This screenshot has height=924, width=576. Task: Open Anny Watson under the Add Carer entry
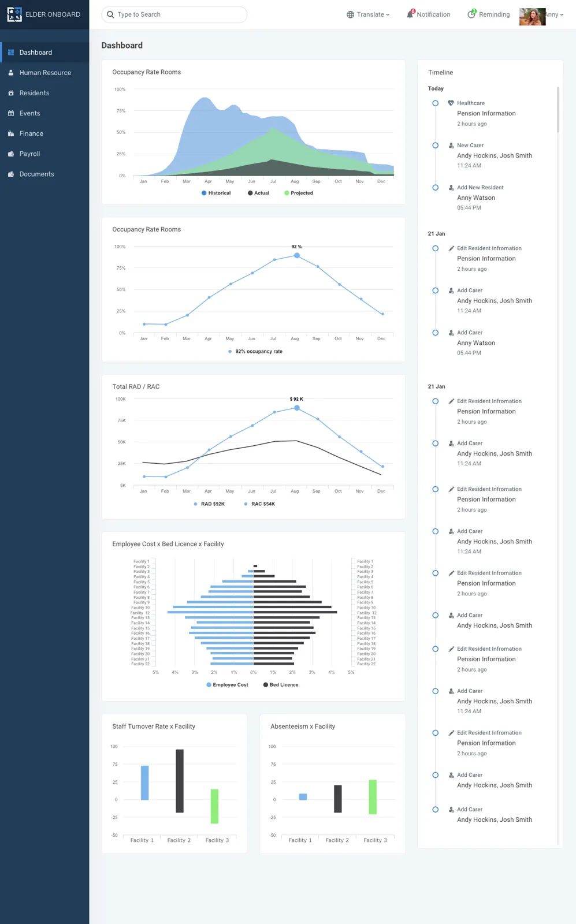[x=476, y=343]
